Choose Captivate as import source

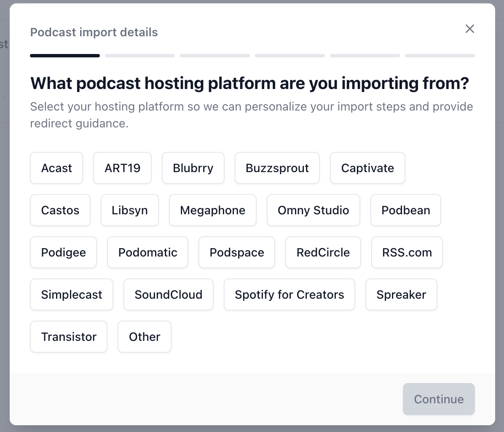click(x=367, y=168)
